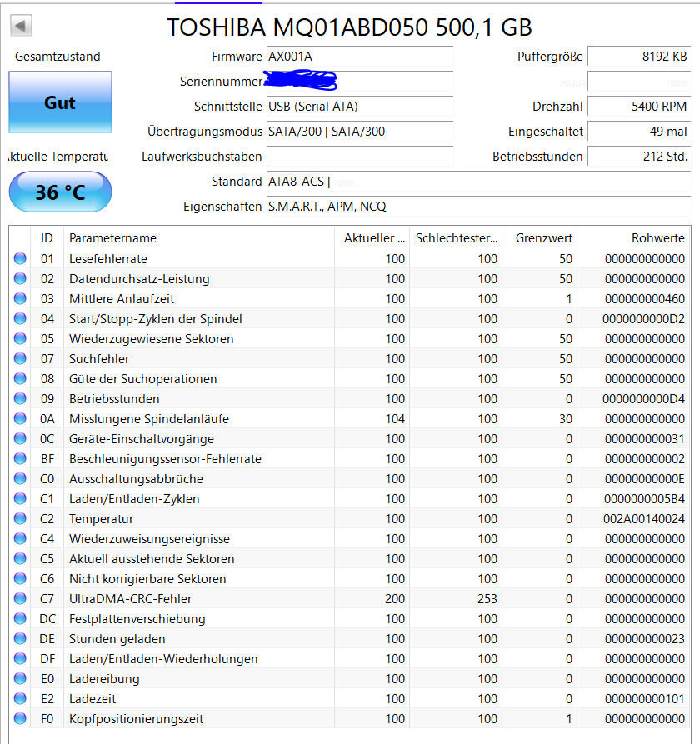Click the TOSHIBA MQ01ABD050 500,1 GB title
The image size is (700, 744).
coord(349,27)
